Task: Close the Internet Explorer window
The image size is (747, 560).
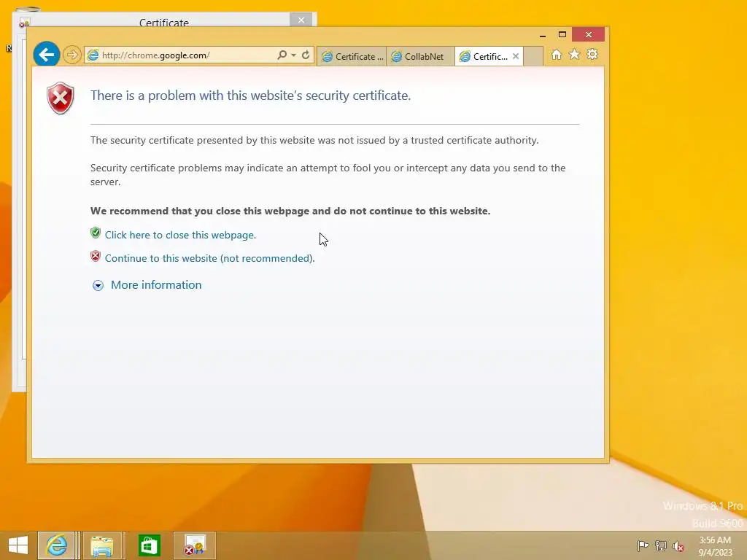Action: [x=589, y=35]
